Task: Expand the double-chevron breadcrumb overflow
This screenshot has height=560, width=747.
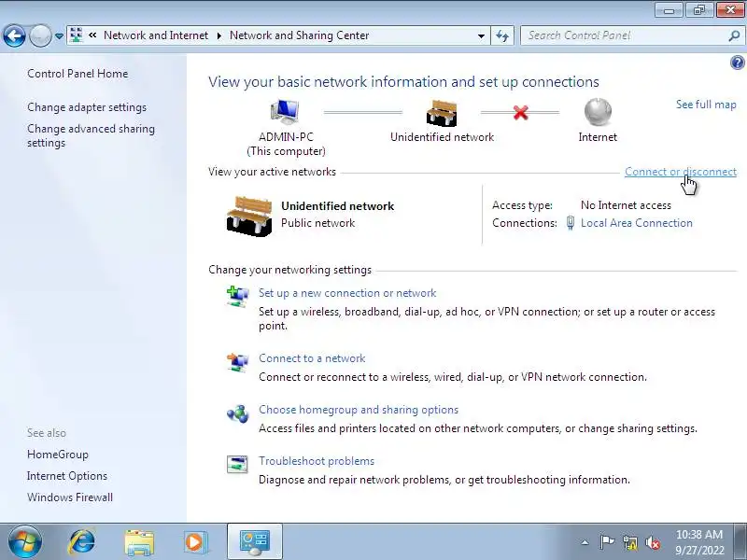Action: pyautogui.click(x=92, y=35)
